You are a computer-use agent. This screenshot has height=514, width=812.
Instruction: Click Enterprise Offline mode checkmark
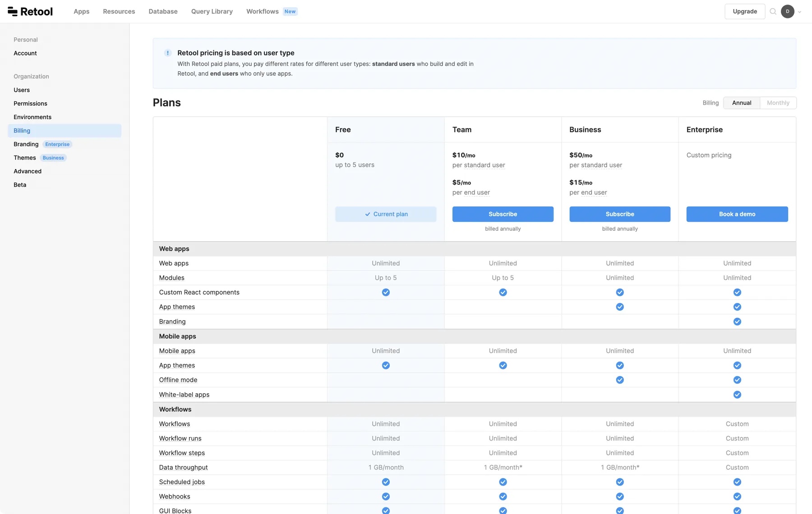pos(737,380)
